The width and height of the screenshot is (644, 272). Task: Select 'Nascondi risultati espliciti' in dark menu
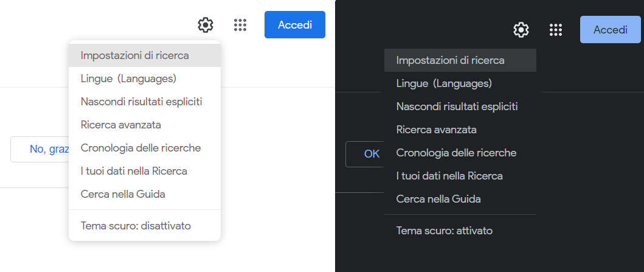460,106
